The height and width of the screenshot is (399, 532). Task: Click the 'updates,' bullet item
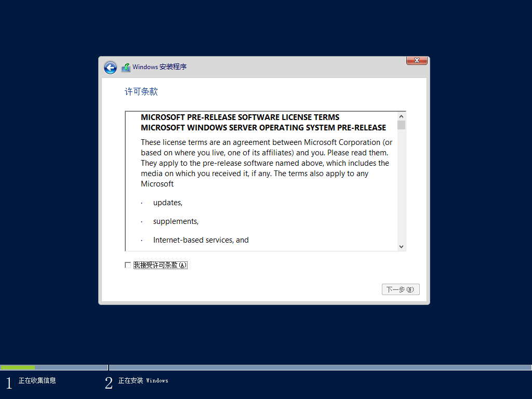(x=168, y=203)
